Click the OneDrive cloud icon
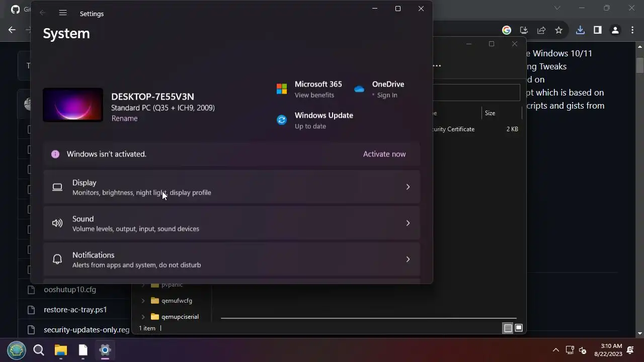This screenshot has width=644, height=362. click(x=359, y=89)
